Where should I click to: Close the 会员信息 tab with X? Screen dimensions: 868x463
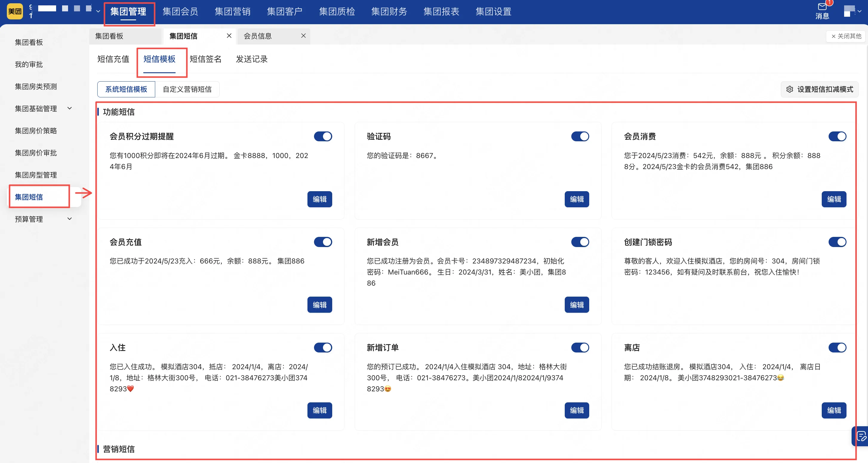303,36
